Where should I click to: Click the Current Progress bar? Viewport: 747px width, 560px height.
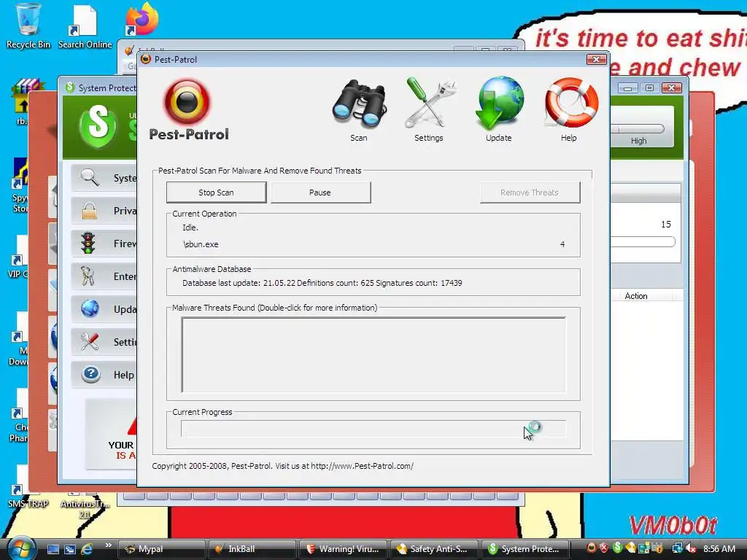click(x=373, y=429)
